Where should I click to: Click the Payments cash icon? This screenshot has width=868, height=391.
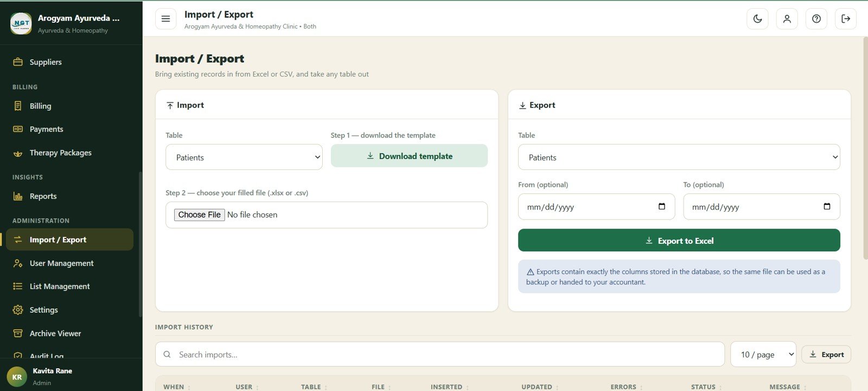(x=18, y=129)
